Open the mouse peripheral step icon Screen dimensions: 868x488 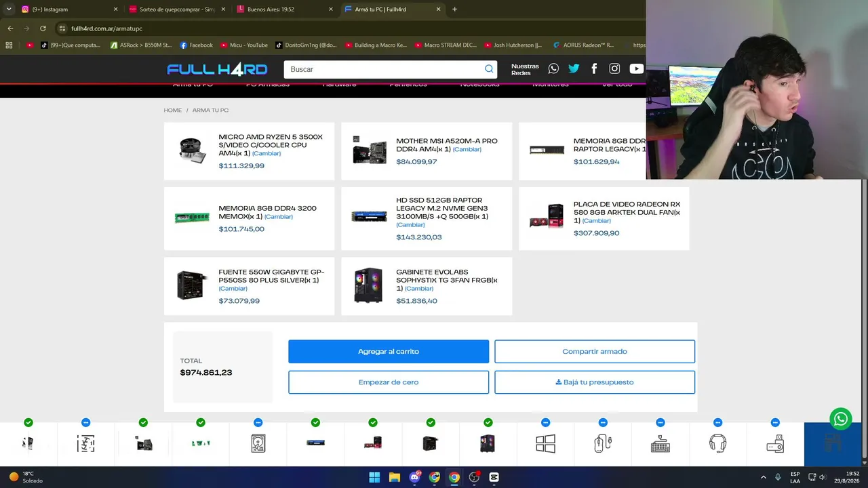click(x=603, y=443)
